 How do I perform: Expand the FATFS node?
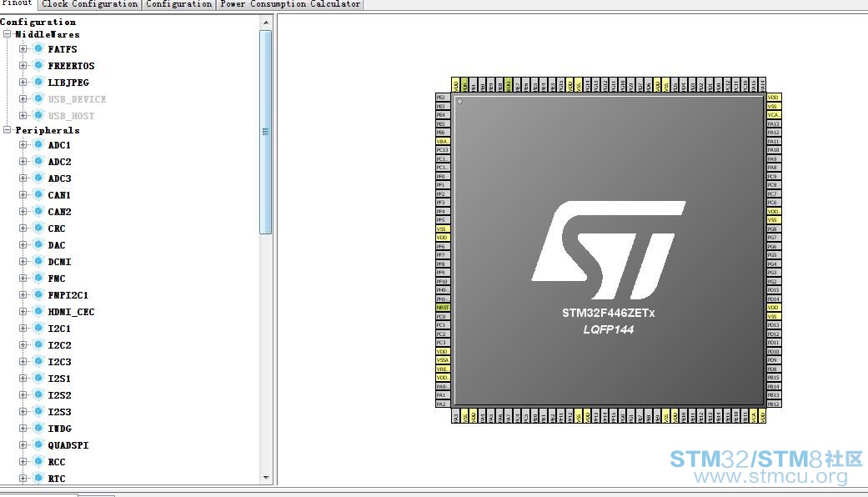(x=23, y=48)
